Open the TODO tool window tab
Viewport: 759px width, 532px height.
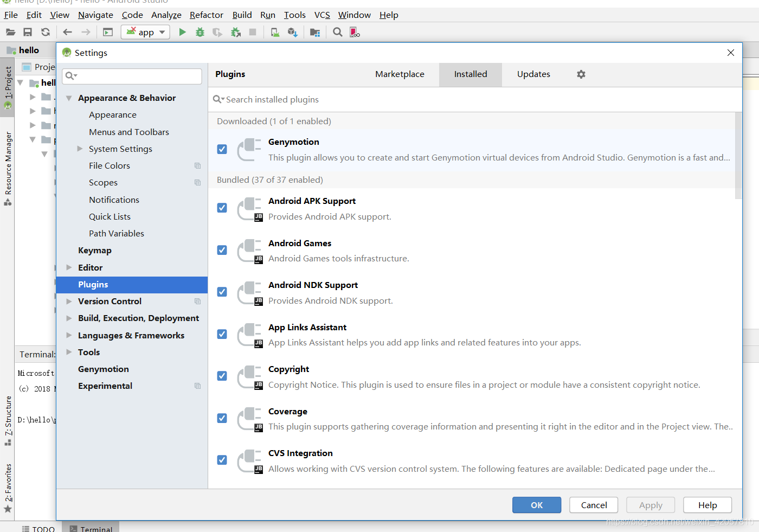tap(38, 528)
